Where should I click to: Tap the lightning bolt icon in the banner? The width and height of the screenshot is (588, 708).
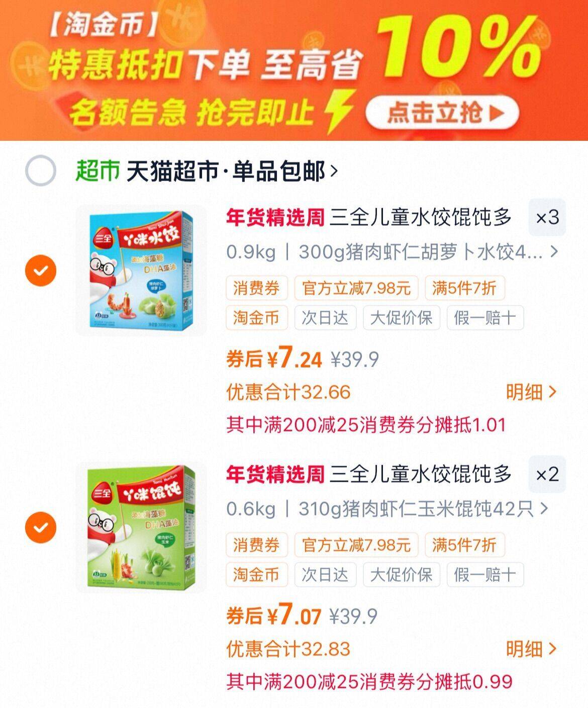tap(340, 112)
